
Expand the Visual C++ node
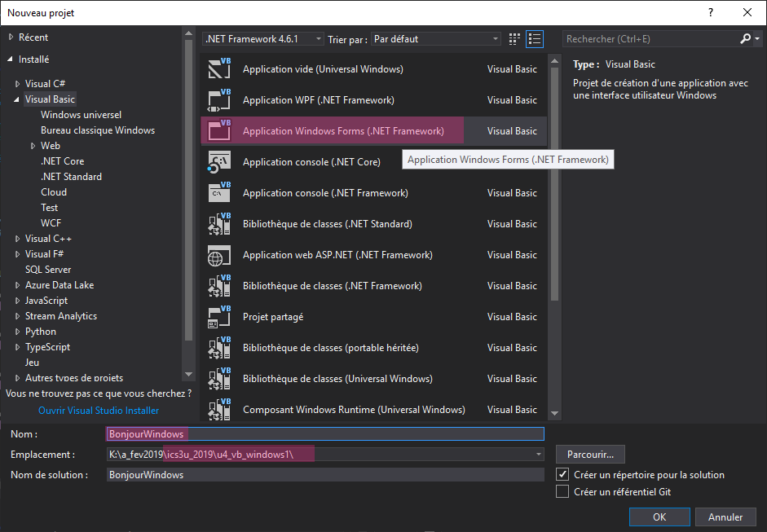click(18, 239)
